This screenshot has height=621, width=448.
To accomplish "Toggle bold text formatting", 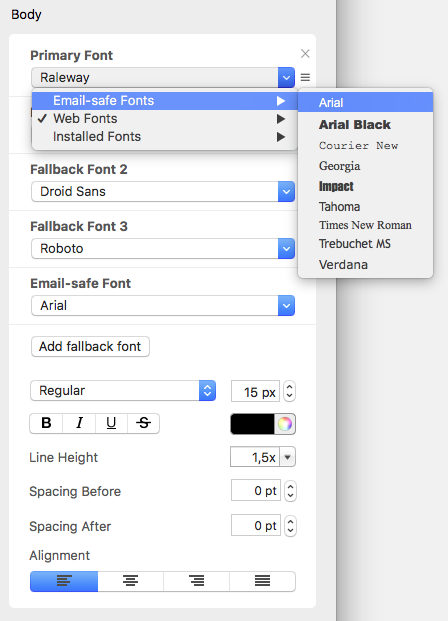I will pyautogui.click(x=46, y=423).
